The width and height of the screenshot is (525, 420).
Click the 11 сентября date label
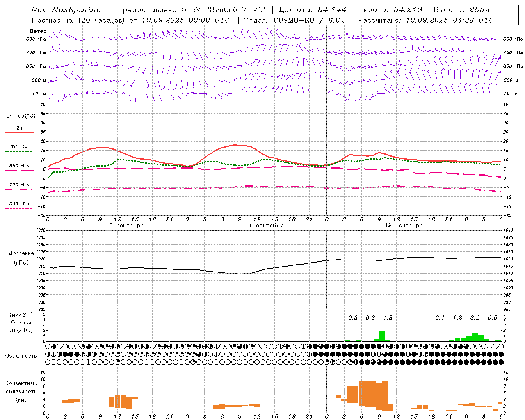pos(264,226)
